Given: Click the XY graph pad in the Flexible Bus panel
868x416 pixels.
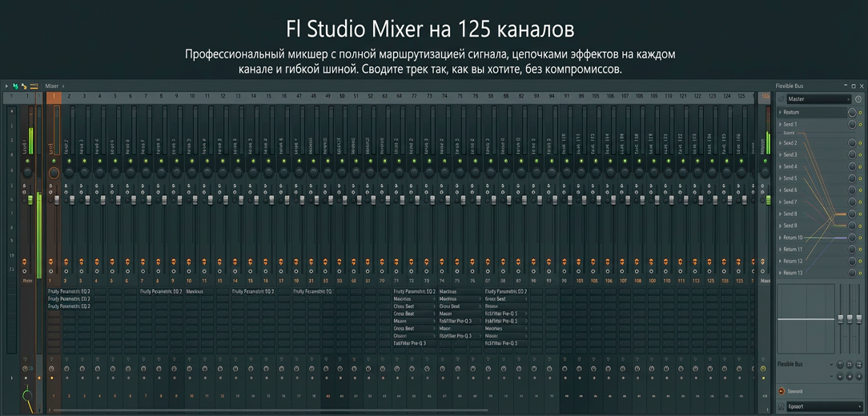Looking at the screenshot, I should (806, 319).
